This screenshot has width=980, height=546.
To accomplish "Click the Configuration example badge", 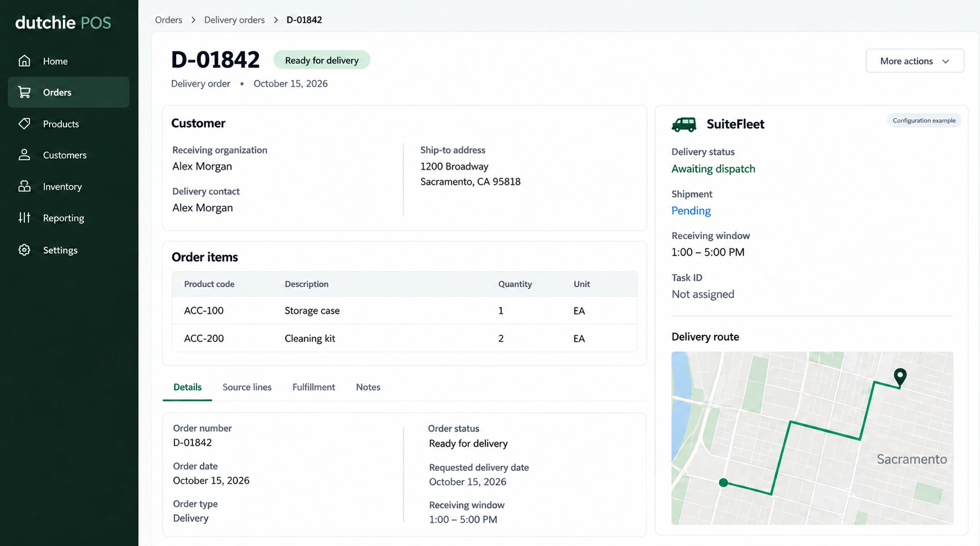I will [924, 121].
